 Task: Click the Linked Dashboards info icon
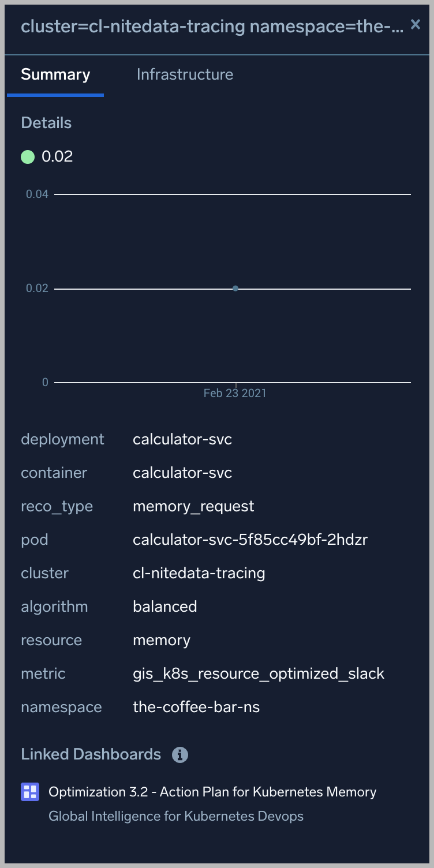tap(180, 755)
